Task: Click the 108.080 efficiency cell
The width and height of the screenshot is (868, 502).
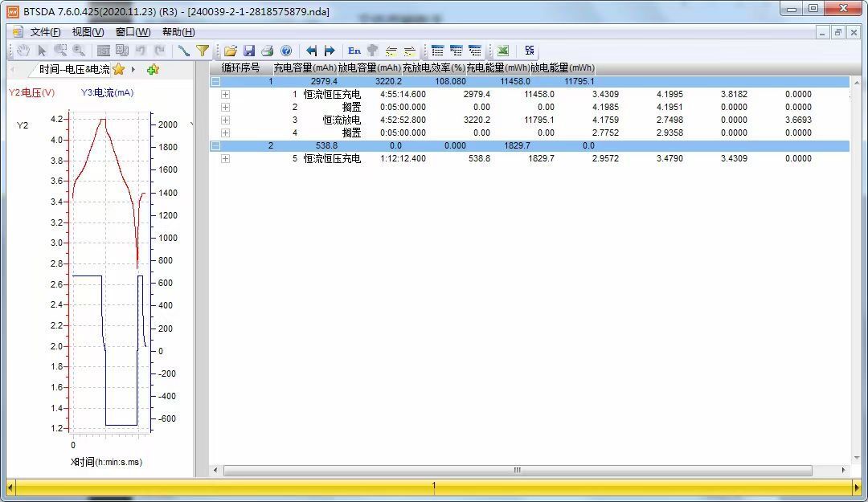Action: [x=450, y=81]
